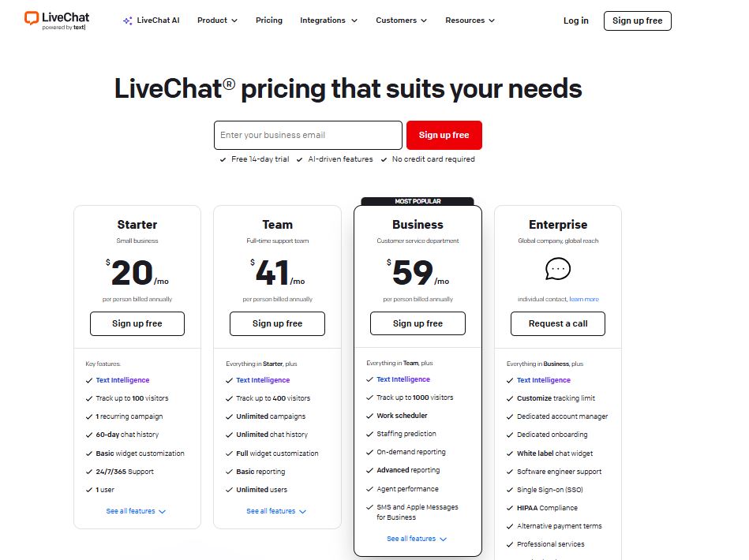Click the business email input field
The width and height of the screenshot is (749, 560).
[x=308, y=135]
